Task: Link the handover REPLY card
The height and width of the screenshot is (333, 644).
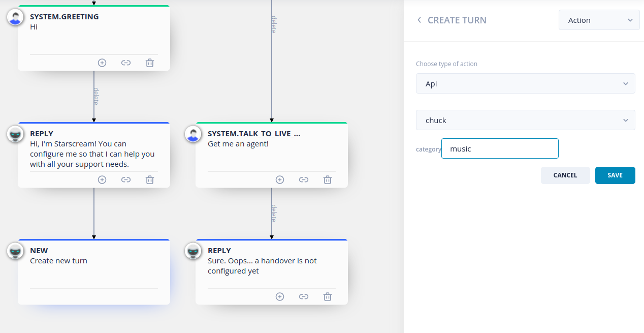Action: (304, 296)
